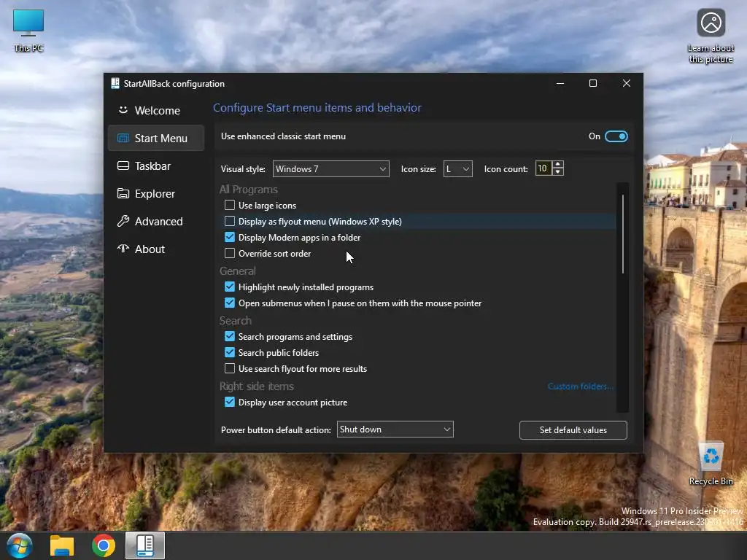Turn off enhanced classic start menu toggle
Screen dimensions: 747x560
(x=616, y=136)
